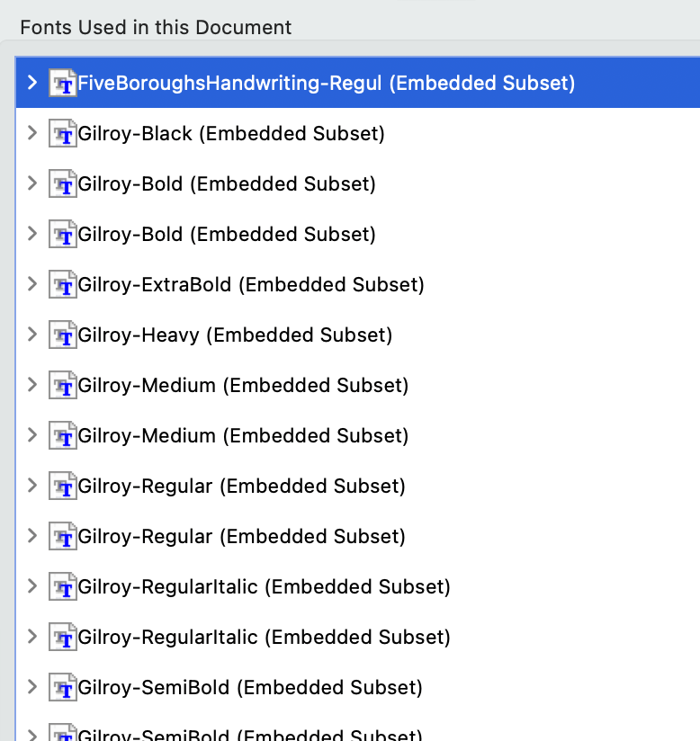Image resolution: width=700 pixels, height=741 pixels.
Task: Click the icon of the second Gilroy-Regular entry
Action: pyautogui.click(x=62, y=537)
